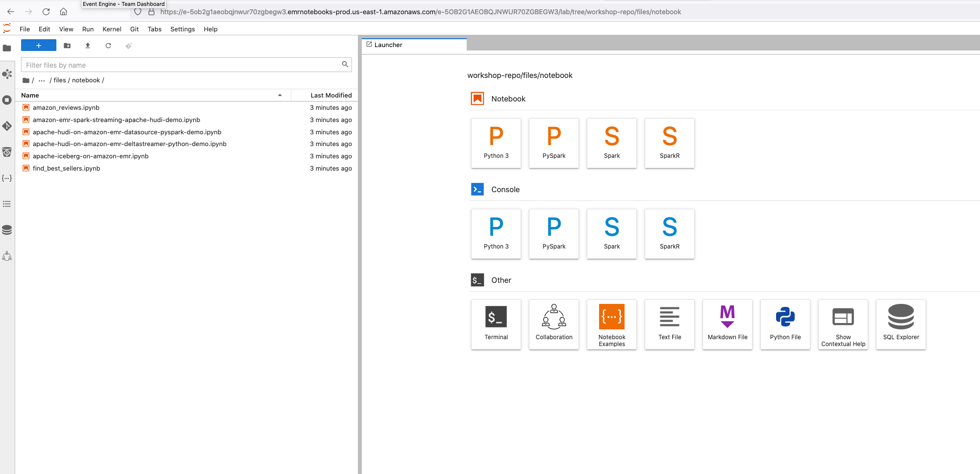980x474 pixels.
Task: Open the Git sidebar panel
Action: point(7,126)
